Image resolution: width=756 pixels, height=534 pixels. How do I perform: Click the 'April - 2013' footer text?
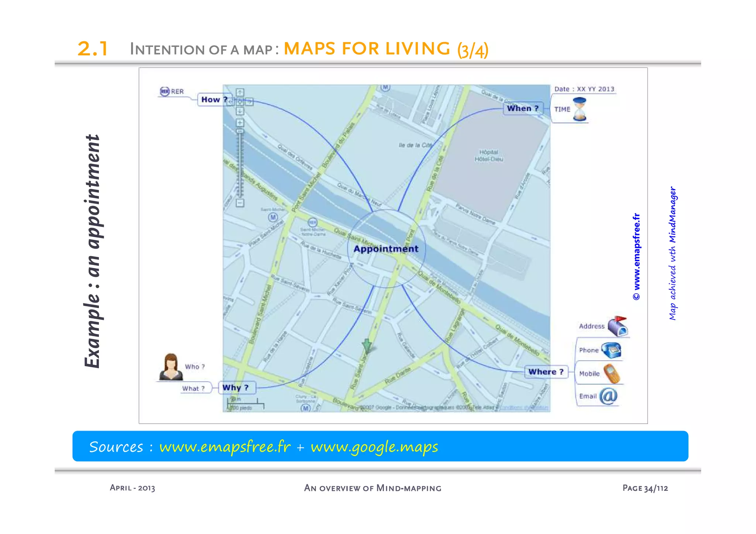click(133, 488)
